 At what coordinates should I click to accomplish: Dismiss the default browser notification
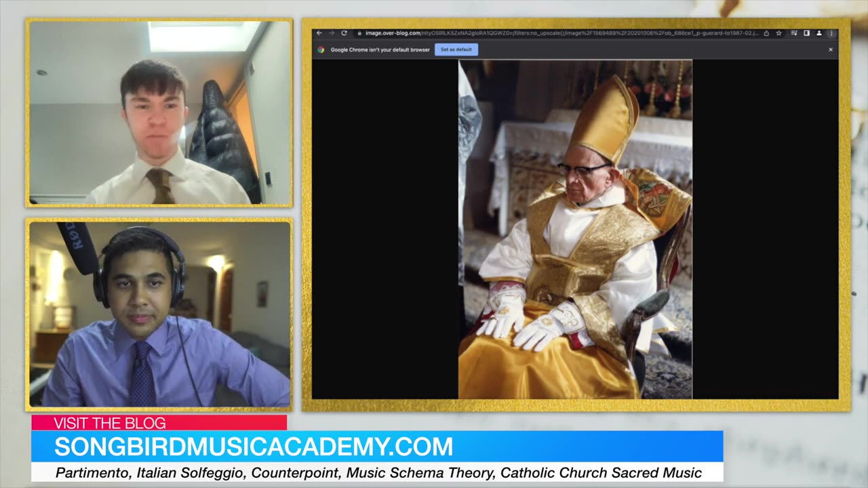click(x=831, y=49)
